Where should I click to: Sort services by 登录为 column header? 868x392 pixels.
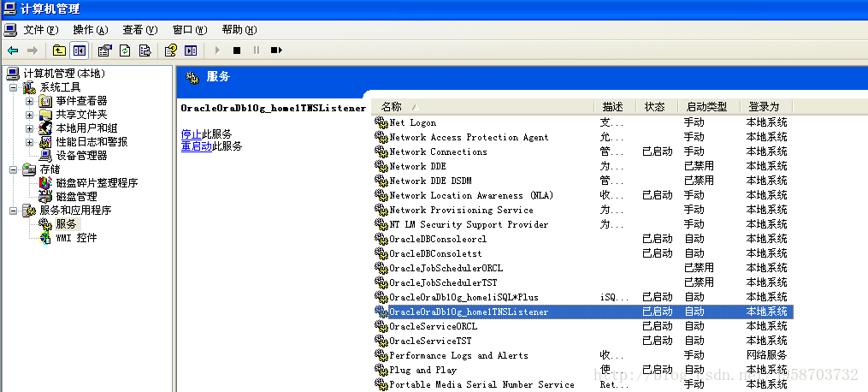[767, 107]
